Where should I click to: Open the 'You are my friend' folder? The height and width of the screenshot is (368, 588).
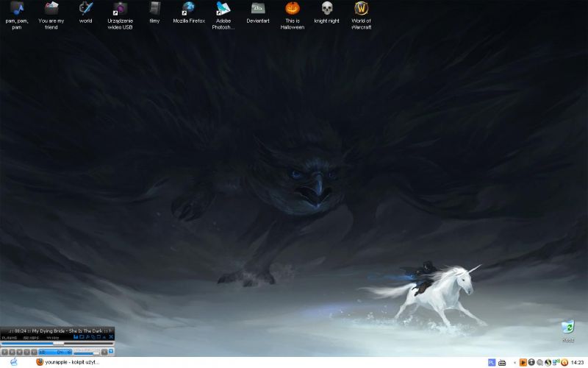point(51,15)
